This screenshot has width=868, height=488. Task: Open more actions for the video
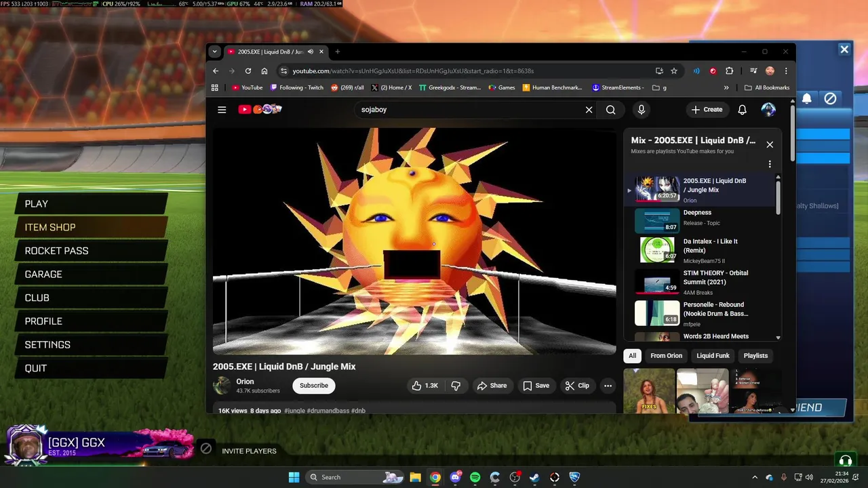[608, 386]
